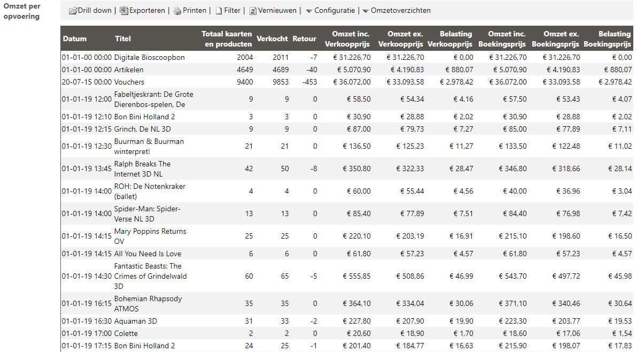Click the Printen printer icon
Screen dimensions: 644x352
point(178,11)
